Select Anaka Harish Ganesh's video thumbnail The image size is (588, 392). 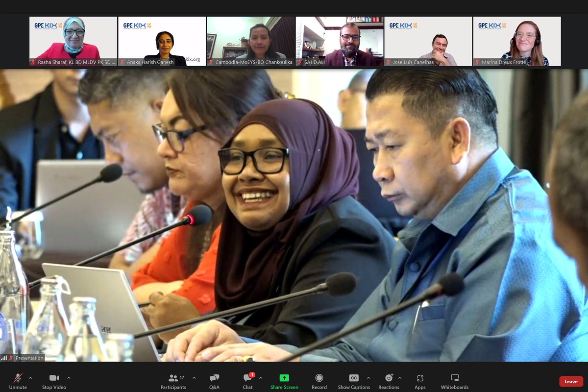(x=162, y=41)
